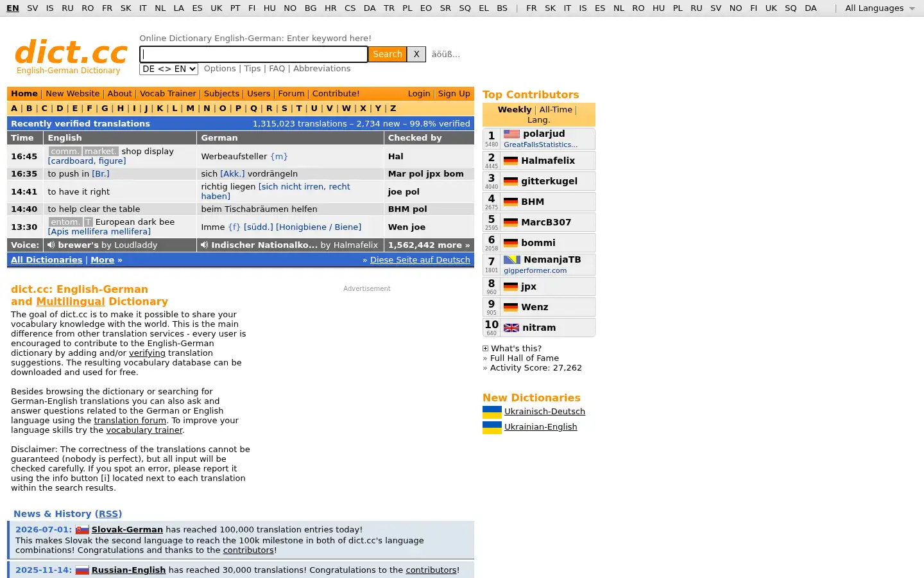Open the Slovak-German dictionary link
The width and height of the screenshot is (924, 578).
127,530
